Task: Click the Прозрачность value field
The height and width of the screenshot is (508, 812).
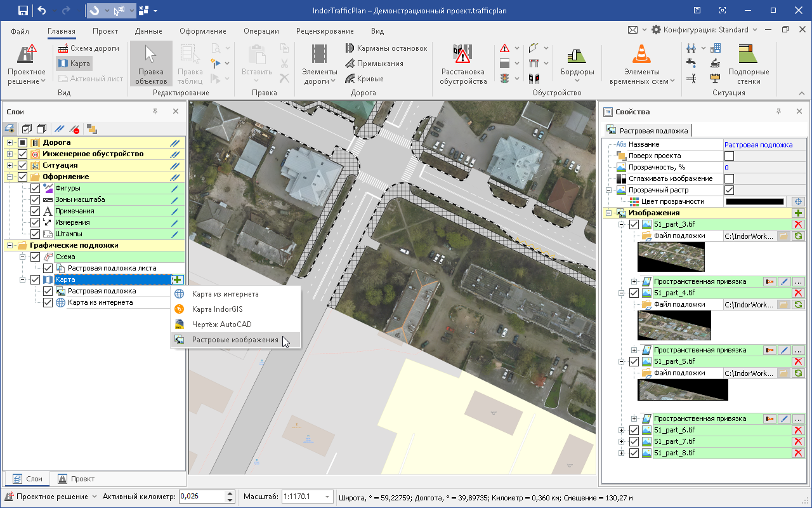Action: click(x=764, y=168)
